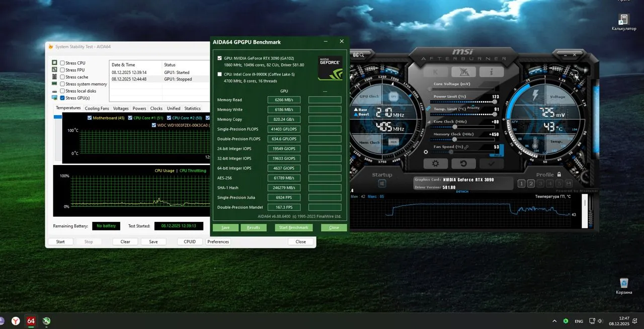Open the core clock curve editor bars icon
644x329 pixels.
429,121
